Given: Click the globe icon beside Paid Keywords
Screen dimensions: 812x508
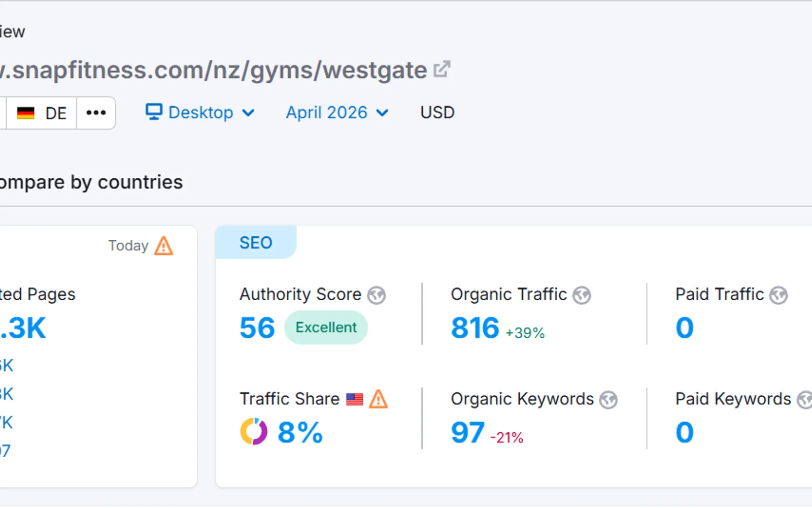Looking at the screenshot, I should pos(804,400).
